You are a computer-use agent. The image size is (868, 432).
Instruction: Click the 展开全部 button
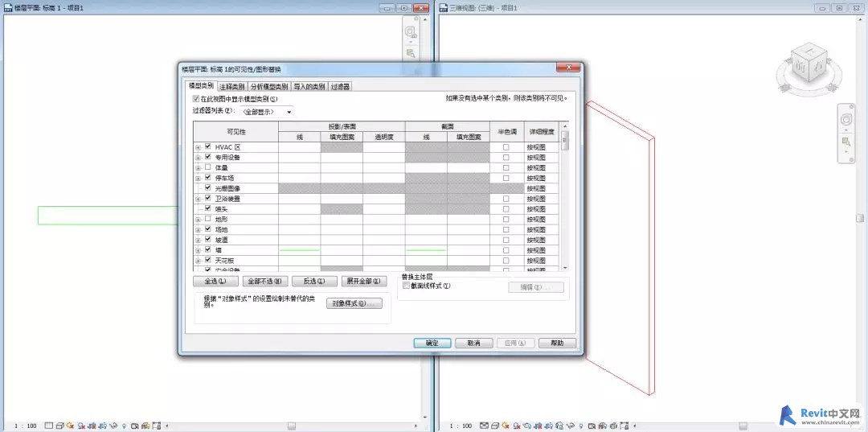click(x=364, y=281)
